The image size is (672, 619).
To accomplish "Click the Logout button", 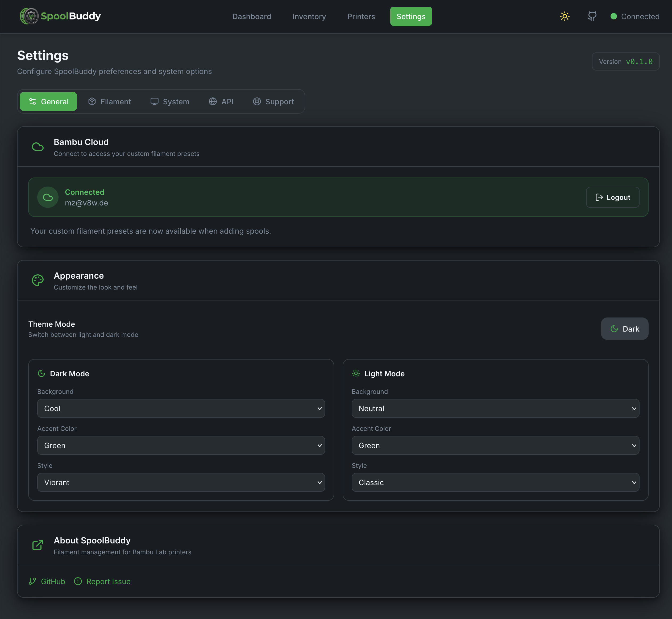I will 612,197.
